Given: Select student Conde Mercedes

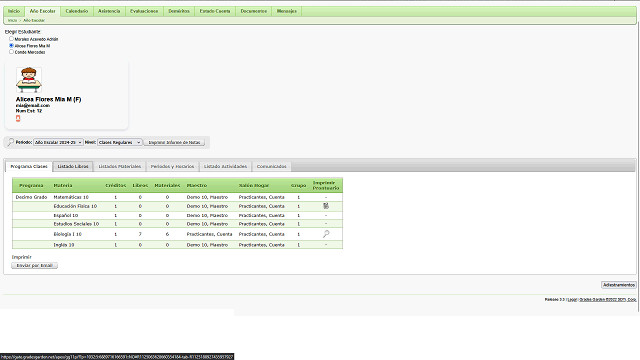Looking at the screenshot, I should [11, 52].
